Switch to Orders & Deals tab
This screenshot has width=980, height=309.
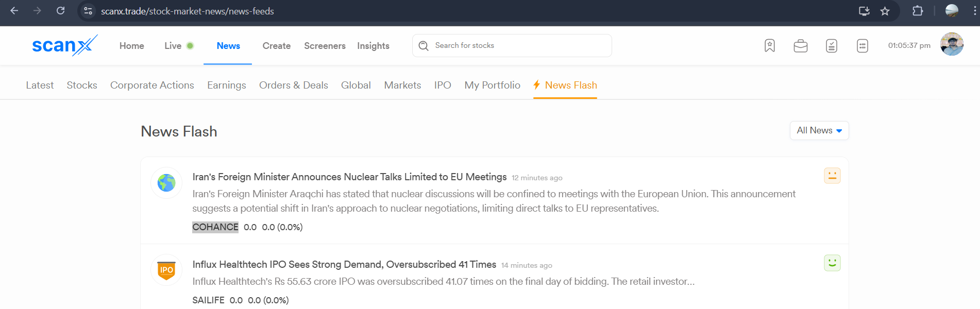coord(294,85)
